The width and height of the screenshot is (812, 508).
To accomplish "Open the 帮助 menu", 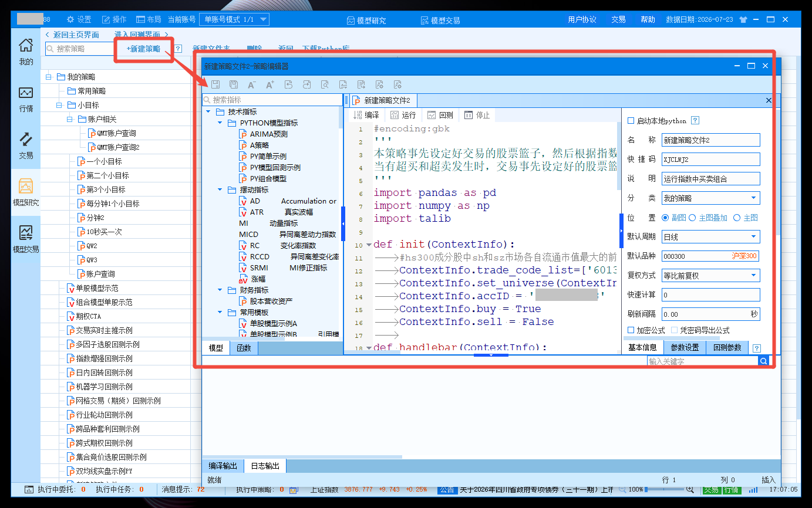I will (x=648, y=19).
